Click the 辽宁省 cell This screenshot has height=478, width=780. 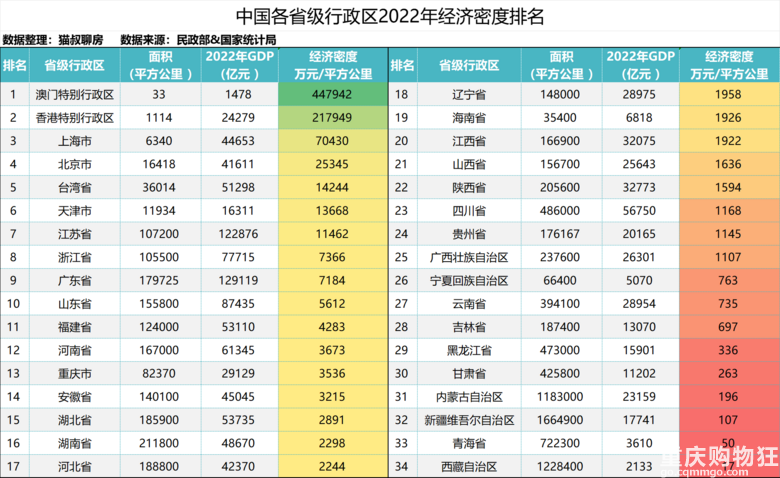pyautogui.click(x=469, y=95)
